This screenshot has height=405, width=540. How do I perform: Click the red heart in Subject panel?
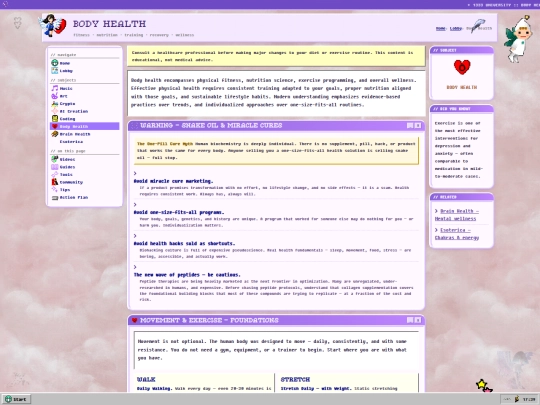tap(462, 67)
